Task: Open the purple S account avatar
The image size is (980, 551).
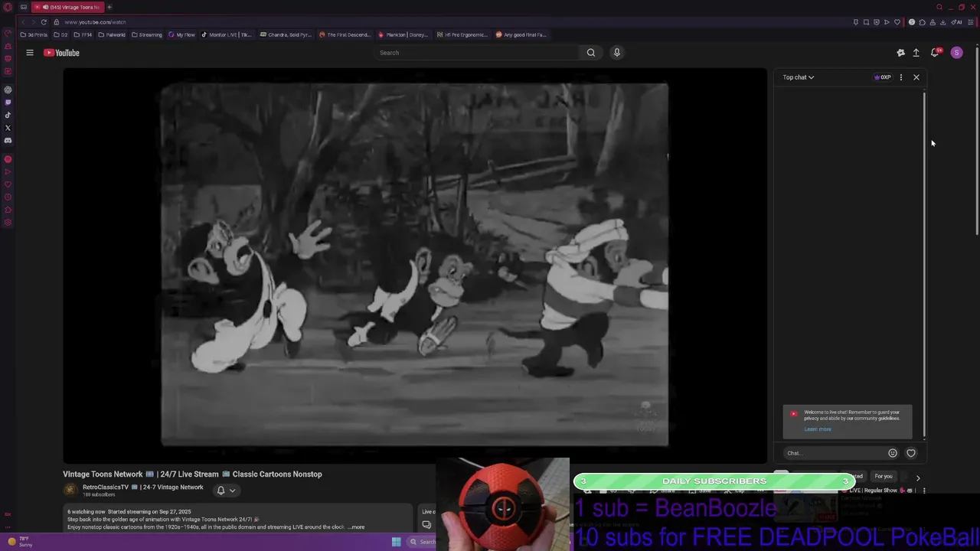Action: tap(956, 53)
